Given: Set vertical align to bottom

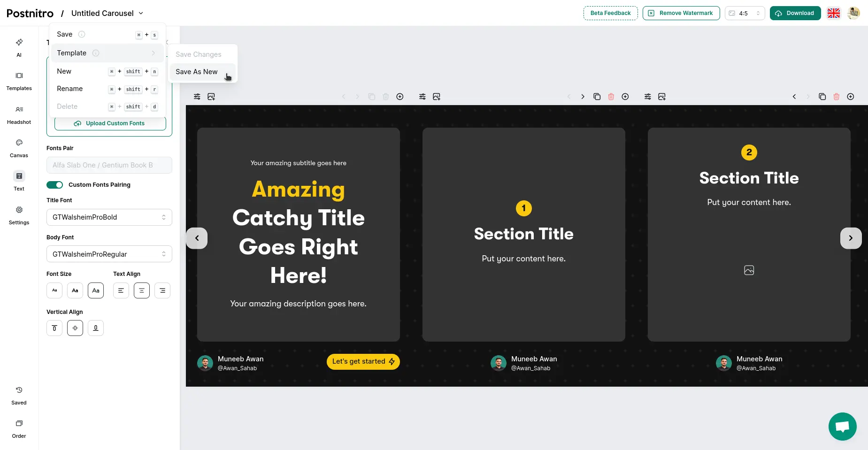Looking at the screenshot, I should pyautogui.click(x=95, y=328).
